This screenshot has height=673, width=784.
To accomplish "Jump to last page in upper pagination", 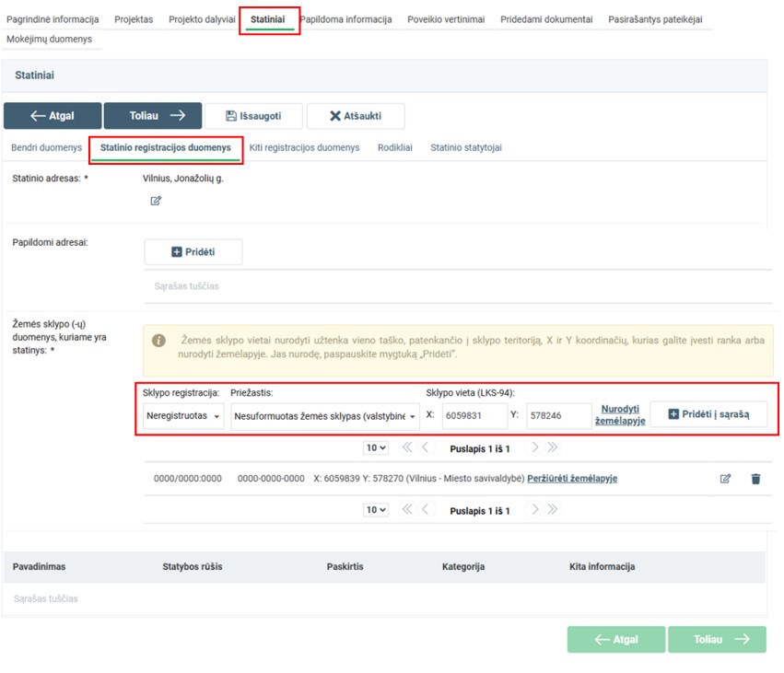I will click(553, 448).
